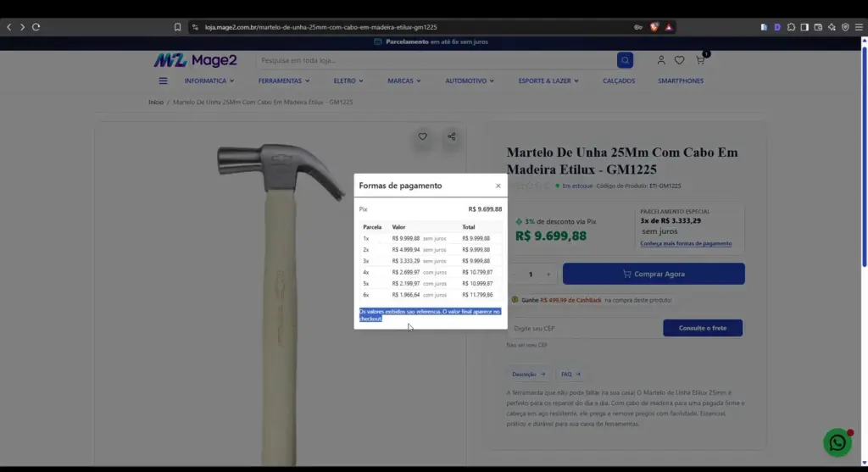Open the browser hamburger menu
Screen dimensions: 868x472
point(859,26)
